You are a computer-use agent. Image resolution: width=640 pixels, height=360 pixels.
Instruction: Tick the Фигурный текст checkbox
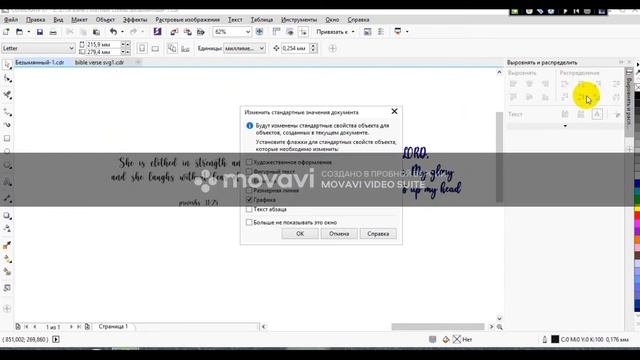pyautogui.click(x=249, y=171)
